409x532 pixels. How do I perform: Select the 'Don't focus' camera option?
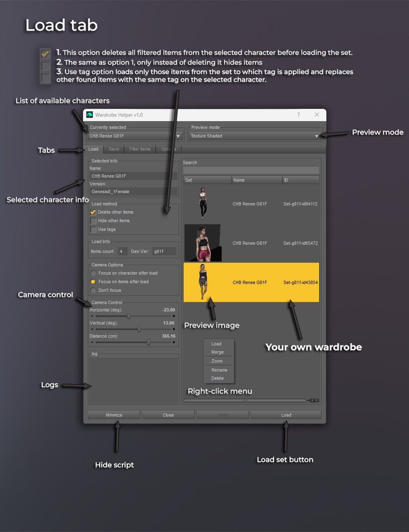pos(93,290)
